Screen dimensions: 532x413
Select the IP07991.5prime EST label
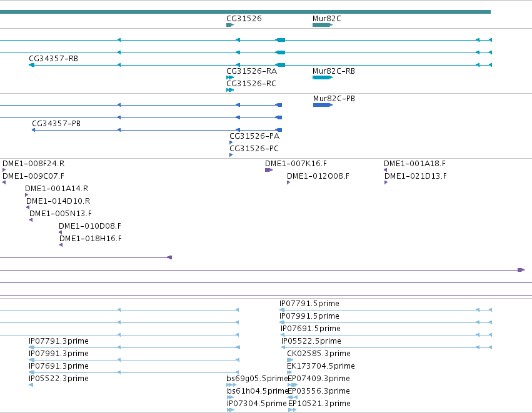pyautogui.click(x=309, y=316)
